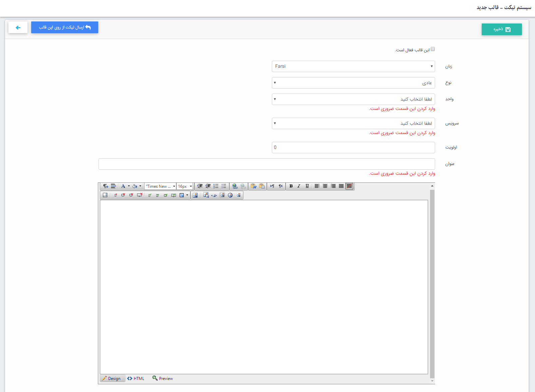The height and width of the screenshot is (392, 535).
Task: Insert a bulleted list
Action: 224,186
